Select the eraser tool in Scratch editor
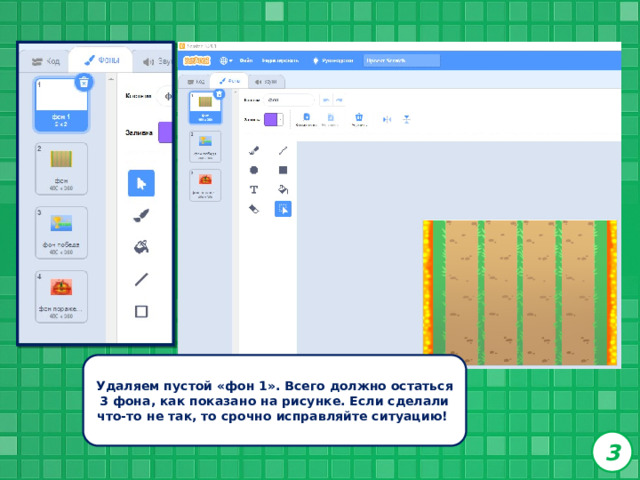640x480 pixels. point(253,209)
